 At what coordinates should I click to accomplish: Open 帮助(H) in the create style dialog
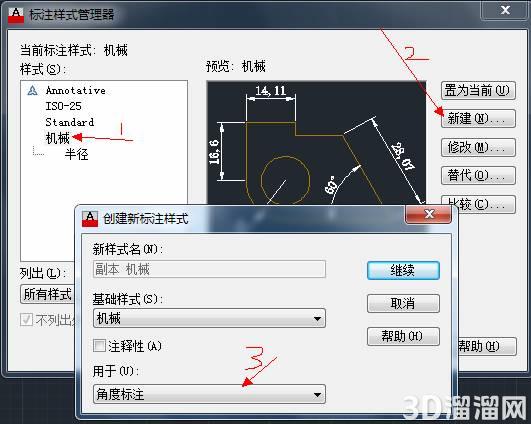[x=403, y=336]
